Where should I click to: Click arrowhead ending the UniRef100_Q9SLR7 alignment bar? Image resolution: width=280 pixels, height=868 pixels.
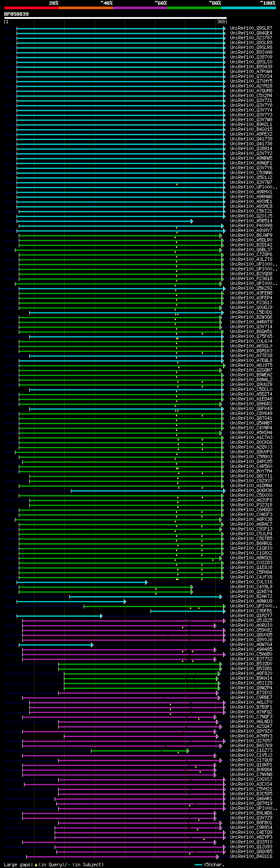pos(224,28)
